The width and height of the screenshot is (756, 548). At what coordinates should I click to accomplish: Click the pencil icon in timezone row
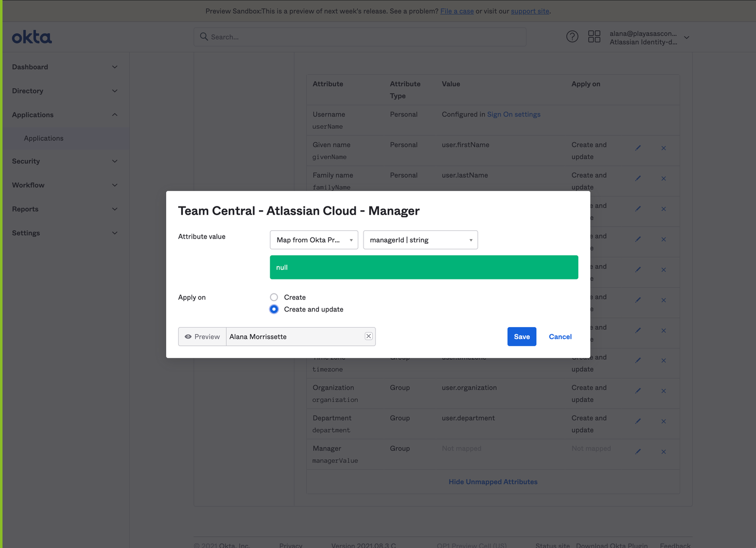click(x=638, y=360)
